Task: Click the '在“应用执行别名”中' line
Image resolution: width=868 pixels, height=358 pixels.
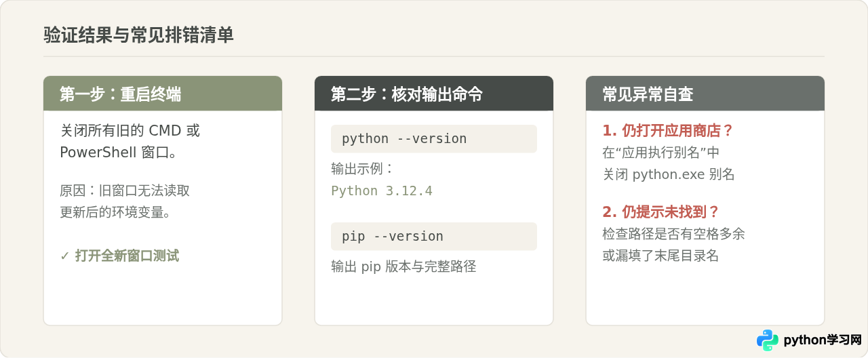Action: pos(661,153)
